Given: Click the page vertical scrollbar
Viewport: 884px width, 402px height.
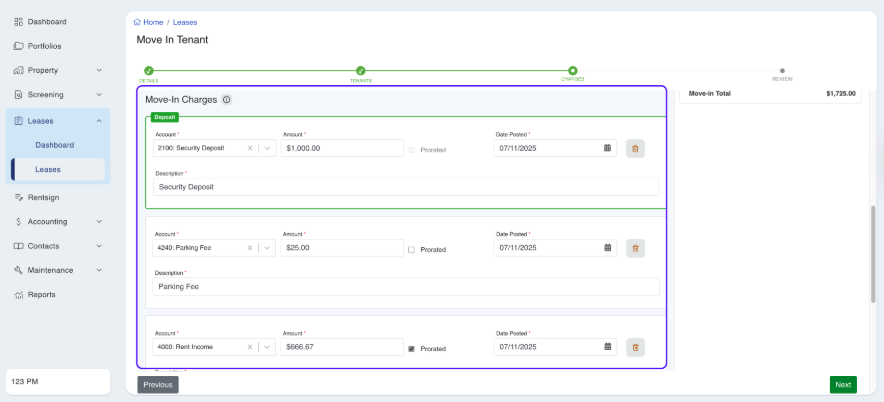Looking at the screenshot, I should [873, 250].
